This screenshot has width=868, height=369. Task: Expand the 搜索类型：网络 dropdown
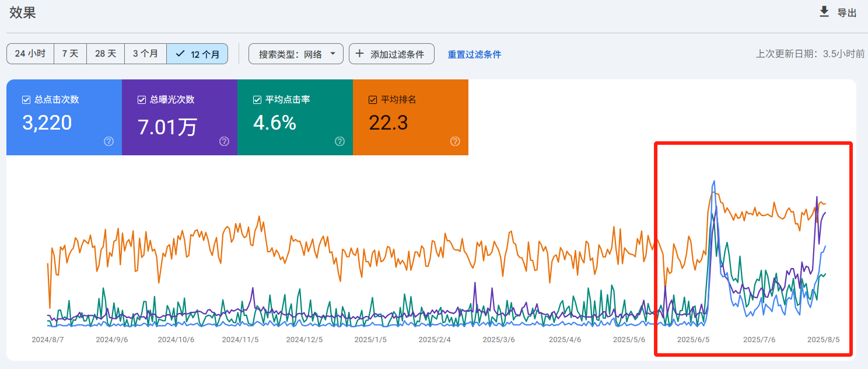pyautogui.click(x=296, y=54)
